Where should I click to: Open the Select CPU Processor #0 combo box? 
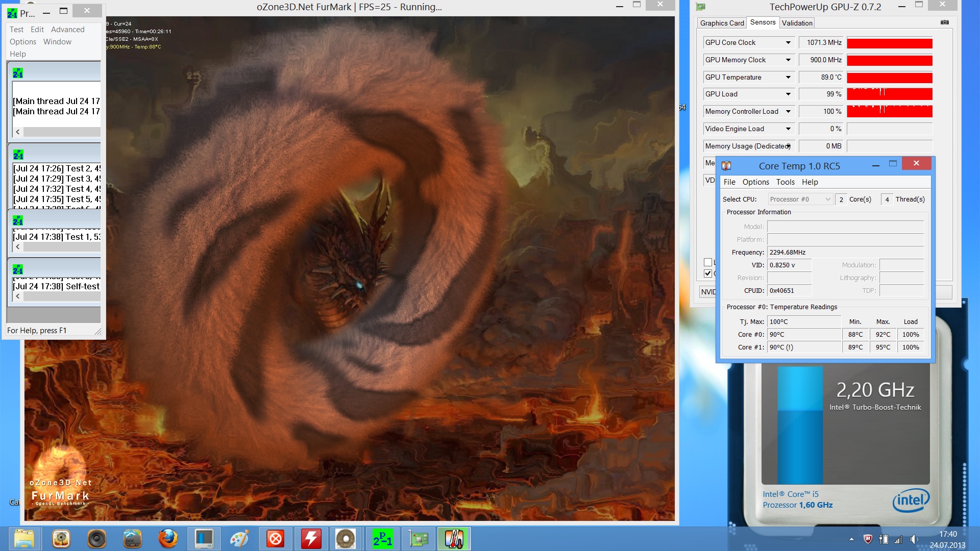coord(800,199)
